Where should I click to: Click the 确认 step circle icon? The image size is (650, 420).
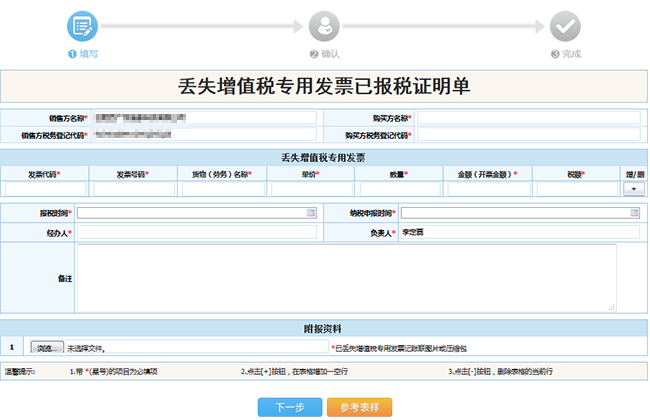coord(324,26)
